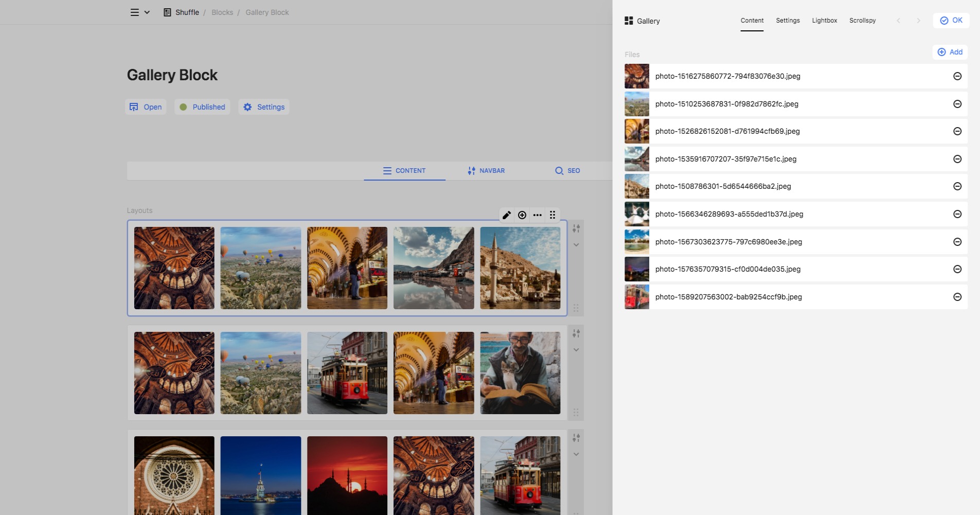
Task: Click adjust sliders icon beside first layout
Action: click(x=576, y=228)
